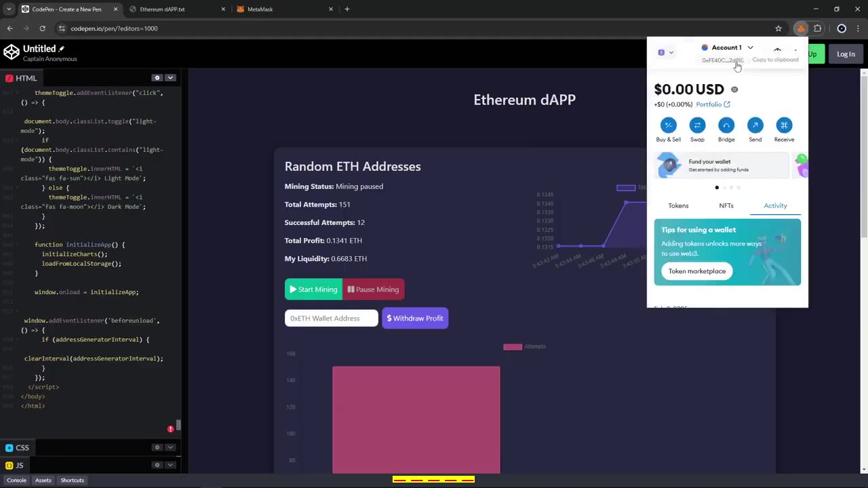Open CSS editor settings gear
The width and height of the screenshot is (868, 488).
[157, 447]
